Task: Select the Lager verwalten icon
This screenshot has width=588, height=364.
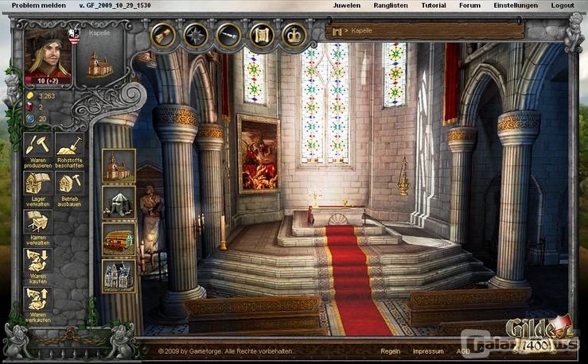Action: pyautogui.click(x=37, y=185)
